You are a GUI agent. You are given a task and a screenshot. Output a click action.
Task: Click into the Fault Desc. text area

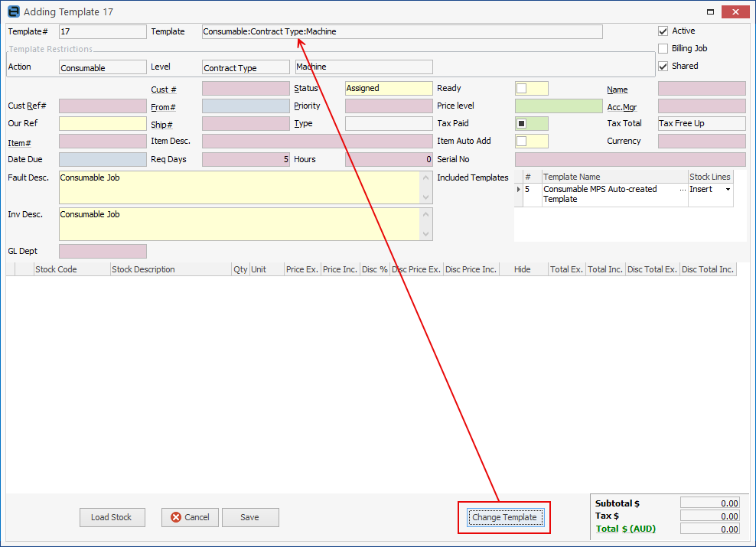[240, 187]
